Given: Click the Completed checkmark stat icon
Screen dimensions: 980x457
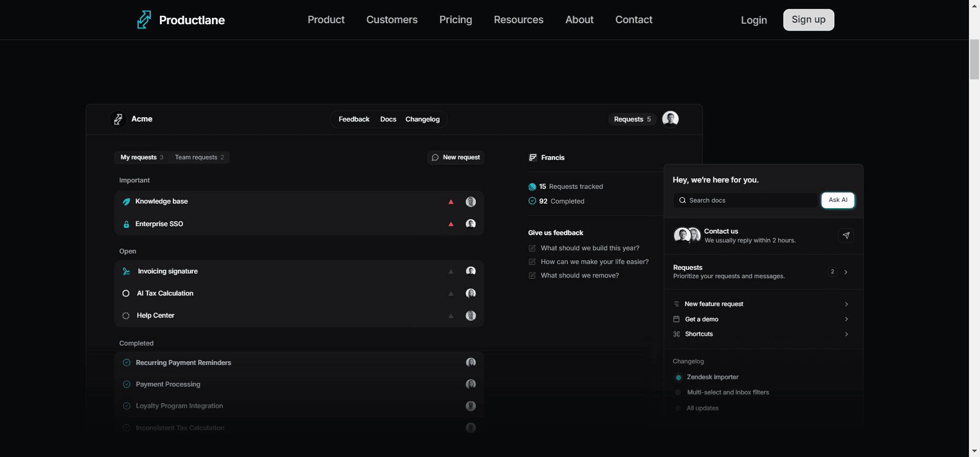Looking at the screenshot, I should 532,201.
